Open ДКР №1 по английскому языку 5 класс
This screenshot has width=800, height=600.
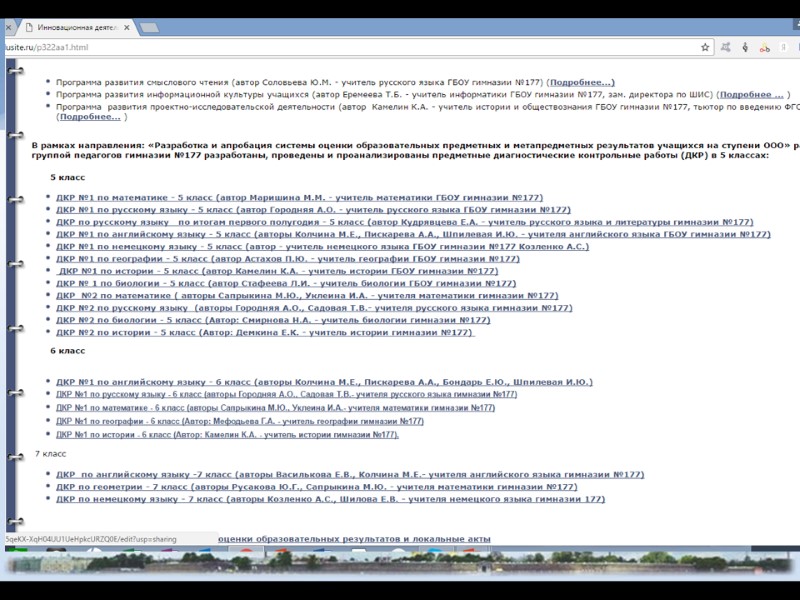coord(413,234)
